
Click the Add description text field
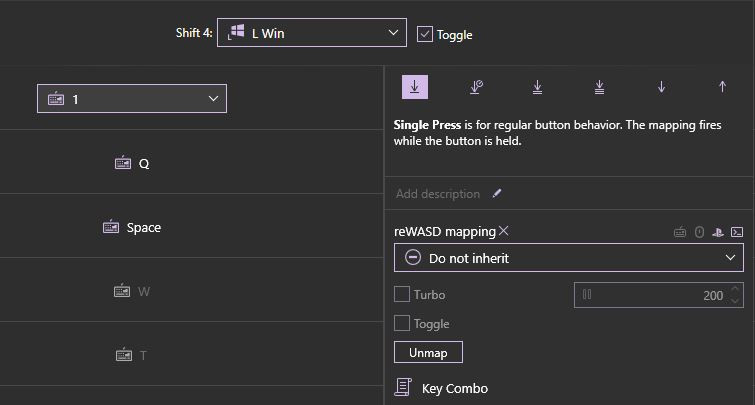point(438,194)
